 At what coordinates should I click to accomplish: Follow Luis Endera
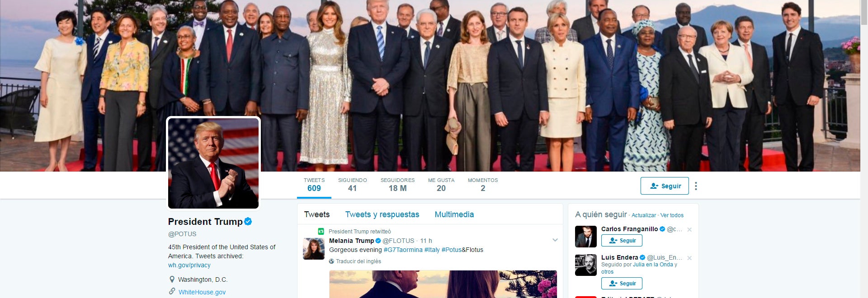point(622,284)
